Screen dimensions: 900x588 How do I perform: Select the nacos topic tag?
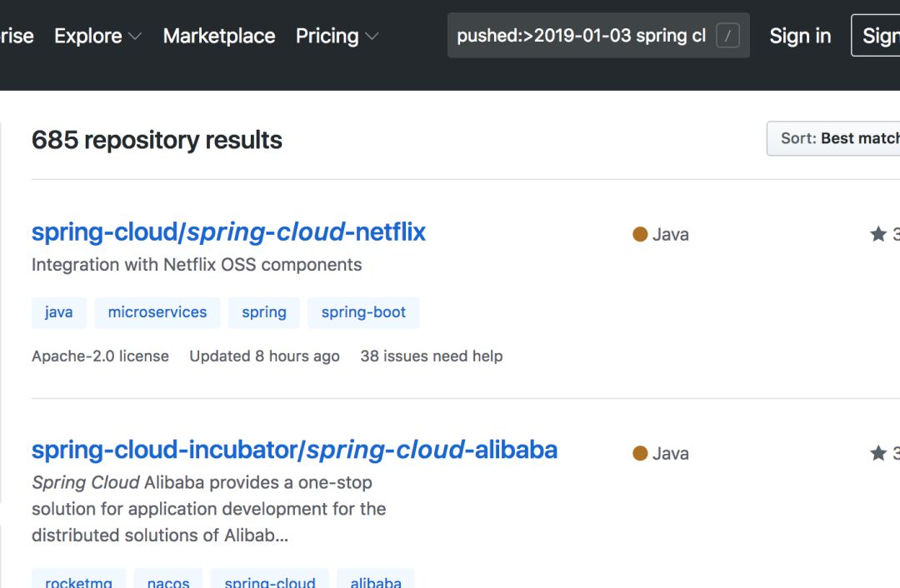tap(168, 581)
